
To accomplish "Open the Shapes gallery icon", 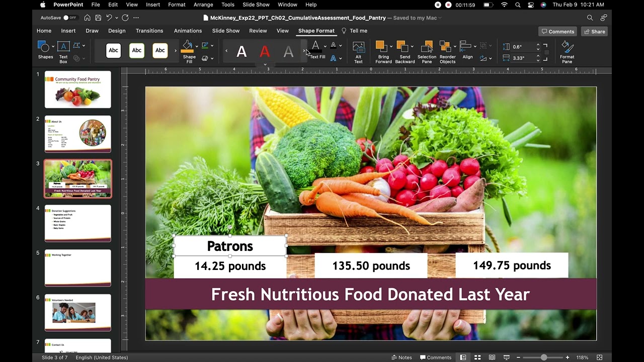I will click(43, 47).
